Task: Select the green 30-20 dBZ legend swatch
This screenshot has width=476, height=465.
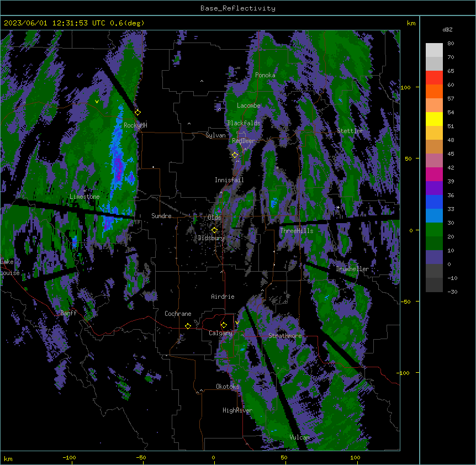Action: click(x=434, y=230)
